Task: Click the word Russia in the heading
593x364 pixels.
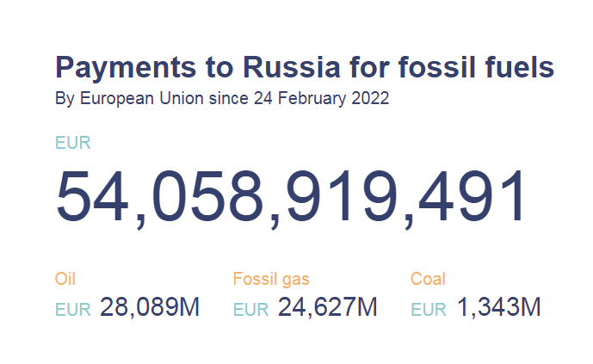Action: point(292,67)
